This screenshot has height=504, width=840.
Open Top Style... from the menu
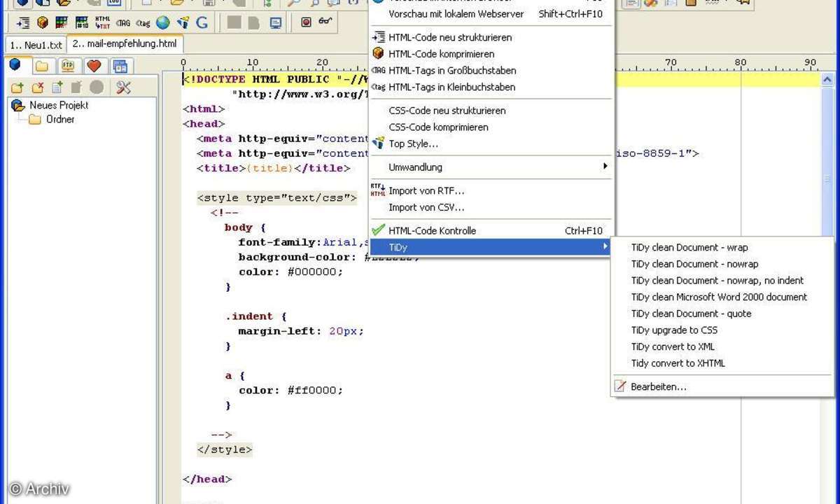[x=491, y=144]
